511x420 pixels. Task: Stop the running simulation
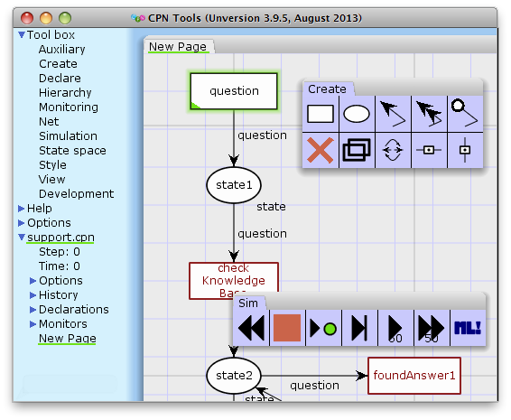point(287,328)
